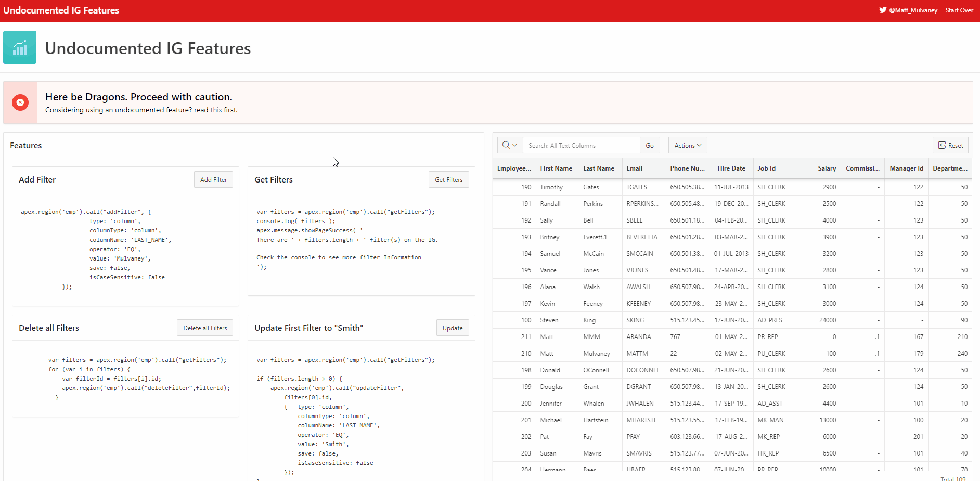Click the Phone Number column header
The width and height of the screenshot is (980, 481).
click(x=688, y=168)
